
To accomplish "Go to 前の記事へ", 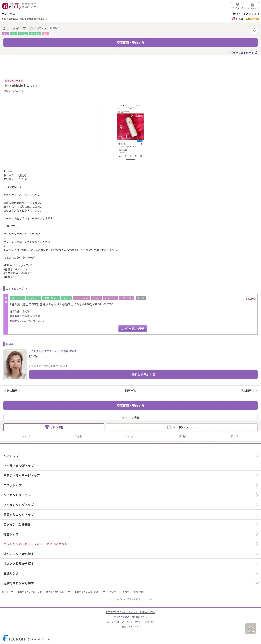I will tap(12, 390).
